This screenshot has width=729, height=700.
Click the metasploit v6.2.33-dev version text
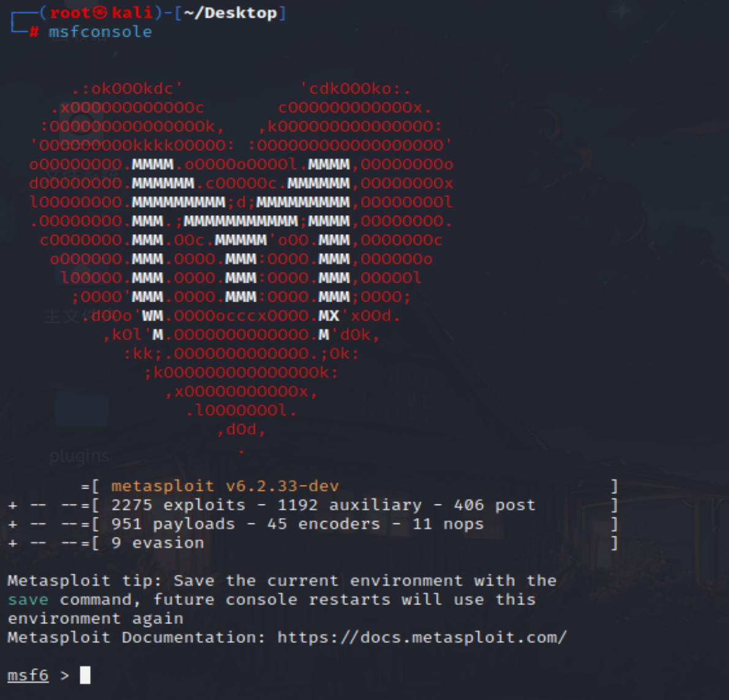225,485
